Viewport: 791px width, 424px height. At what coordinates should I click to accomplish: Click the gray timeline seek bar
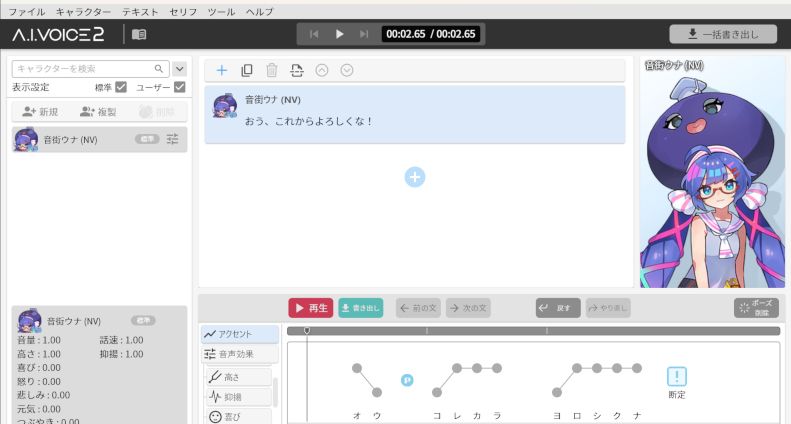[534, 331]
